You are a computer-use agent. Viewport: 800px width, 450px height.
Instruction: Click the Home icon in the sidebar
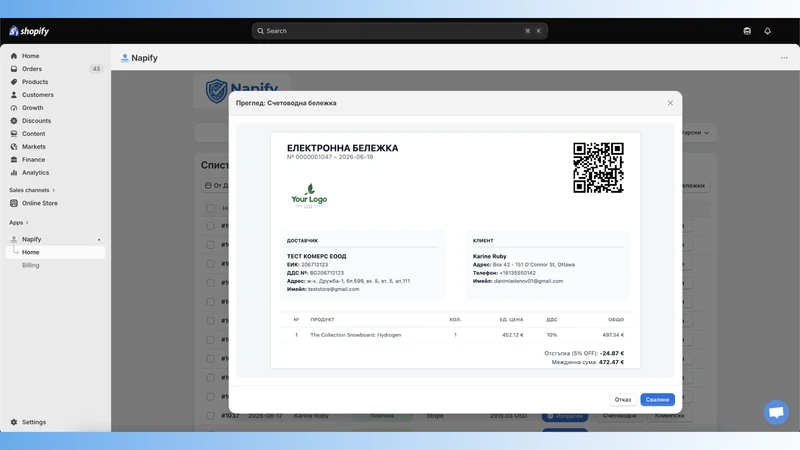(x=14, y=56)
